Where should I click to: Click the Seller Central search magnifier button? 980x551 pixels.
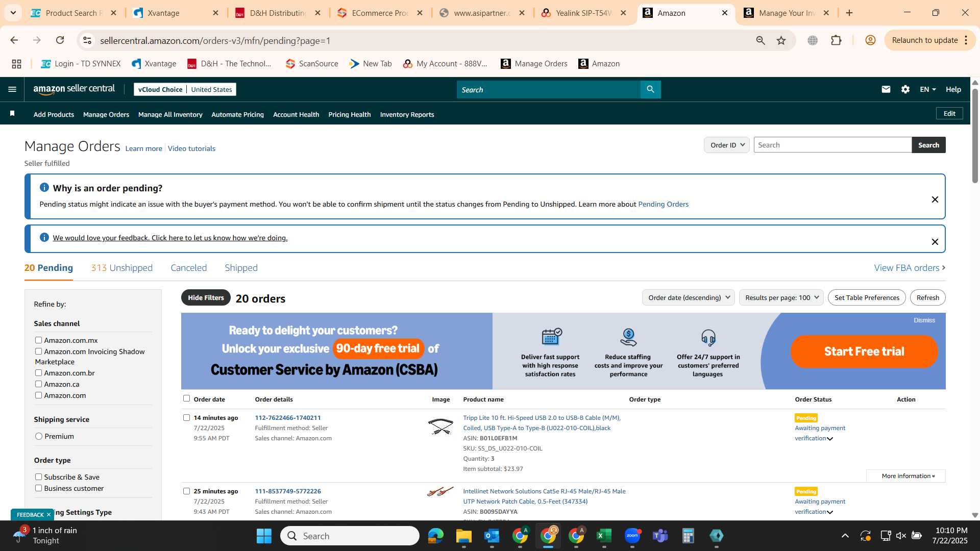650,89
